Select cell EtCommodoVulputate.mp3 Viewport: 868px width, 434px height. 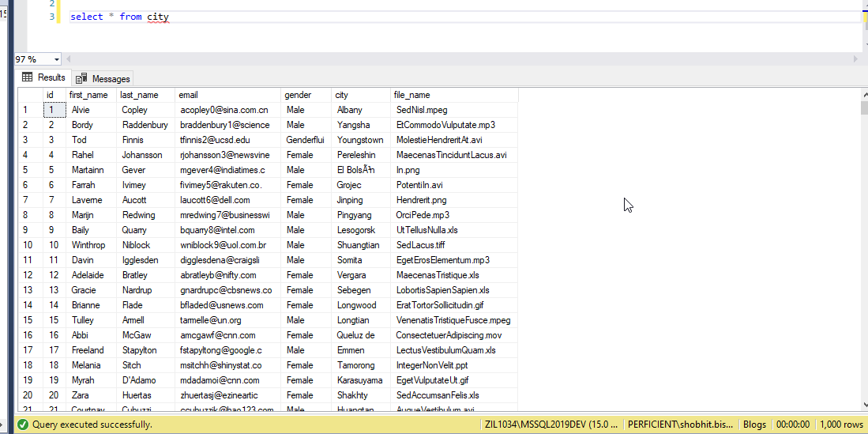pyautogui.click(x=454, y=125)
